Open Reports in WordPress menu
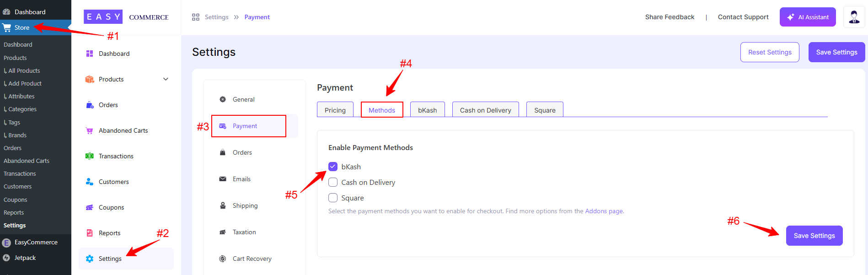Viewport: 868px width, 275px height. pos(14,212)
